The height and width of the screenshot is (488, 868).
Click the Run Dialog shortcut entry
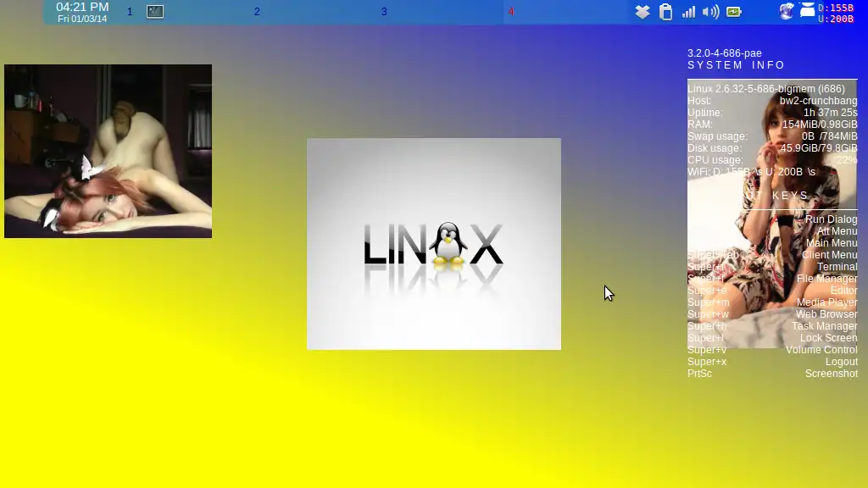click(x=831, y=219)
